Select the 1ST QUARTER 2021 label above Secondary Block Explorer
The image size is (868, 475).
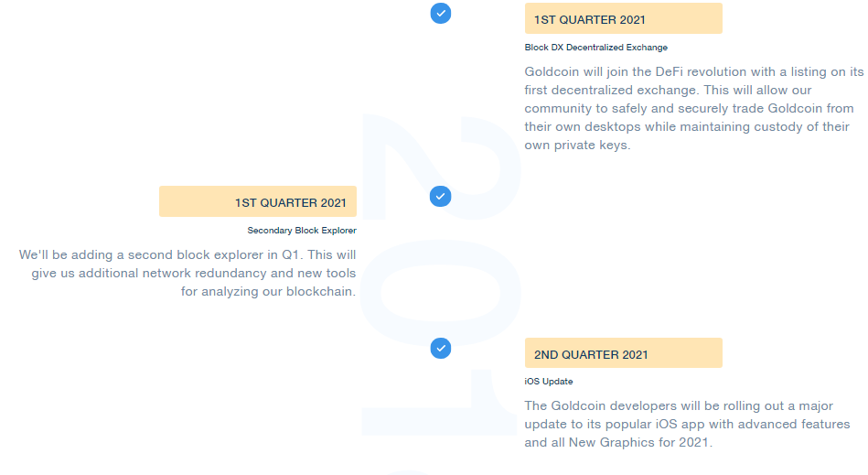pyautogui.click(x=258, y=201)
